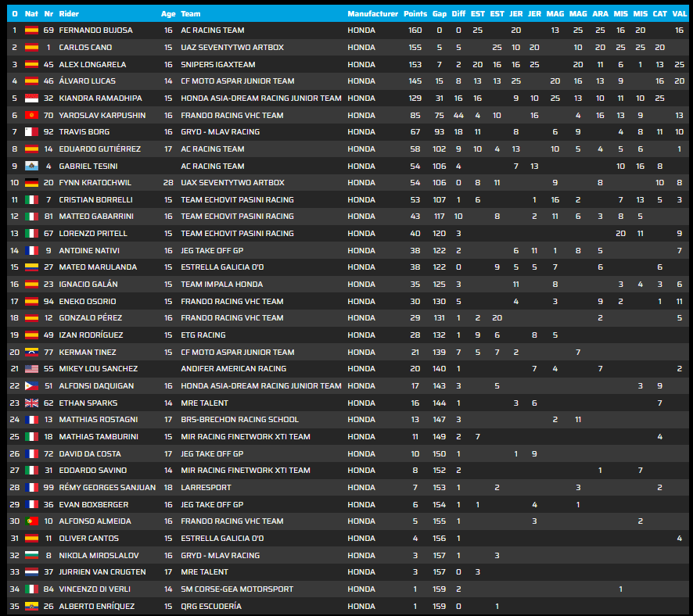Screen dimensions: 693x616
Task: Click the UK flag beside Ethan Sparks
Action: click(x=31, y=403)
